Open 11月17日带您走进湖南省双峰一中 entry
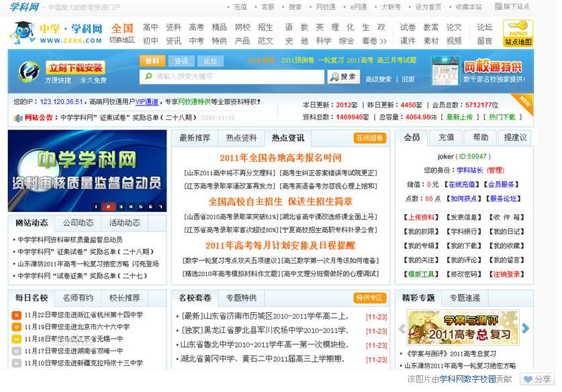Viewport: 562px width, 392px height. click(73, 351)
